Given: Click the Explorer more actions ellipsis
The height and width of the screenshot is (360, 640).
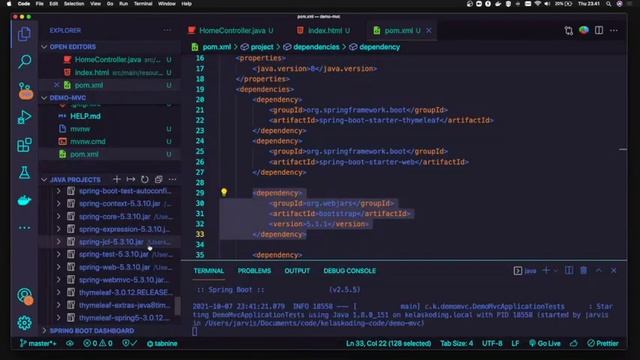Looking at the screenshot, I should point(167,30).
